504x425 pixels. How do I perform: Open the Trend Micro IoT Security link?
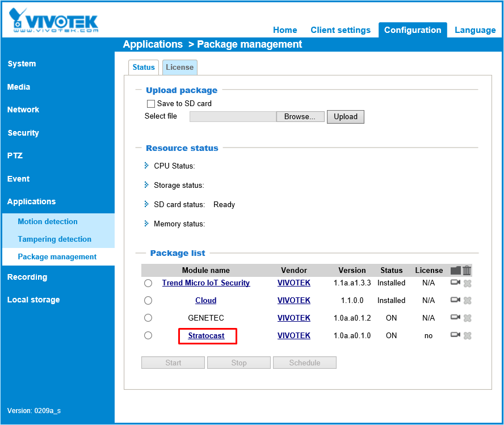206,283
